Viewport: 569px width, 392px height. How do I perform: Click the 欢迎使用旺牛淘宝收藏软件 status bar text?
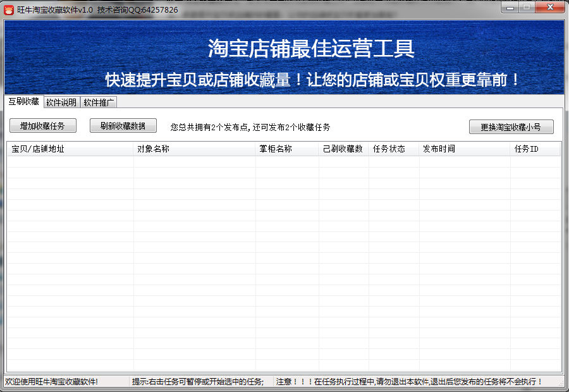tap(52, 382)
